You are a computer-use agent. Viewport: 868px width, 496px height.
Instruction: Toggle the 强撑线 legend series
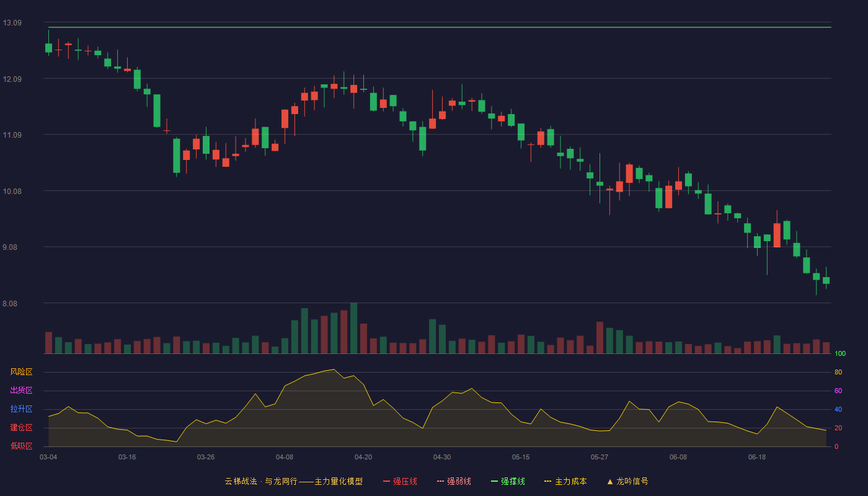[x=508, y=481]
